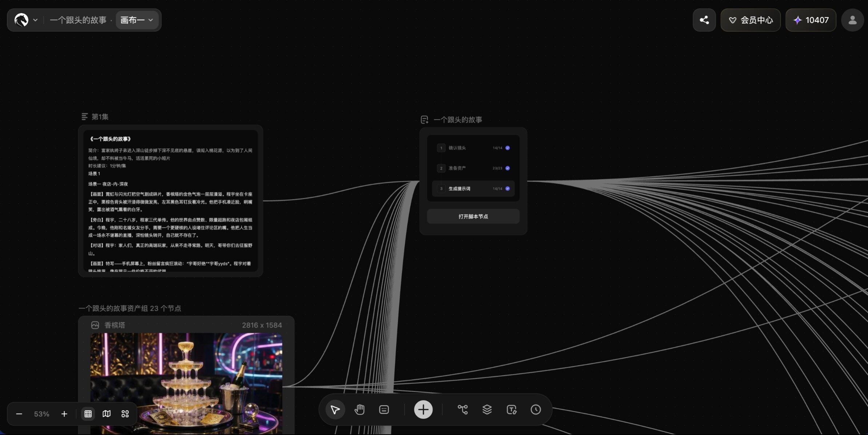This screenshot has height=435, width=868.
Task: Click the horse logo icon at top left
Action: pos(21,20)
